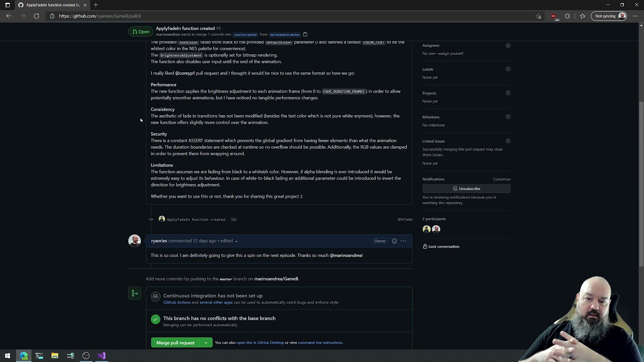The image size is (644, 362).
Task: Open the Linked issues settings gear
Action: tap(508, 141)
